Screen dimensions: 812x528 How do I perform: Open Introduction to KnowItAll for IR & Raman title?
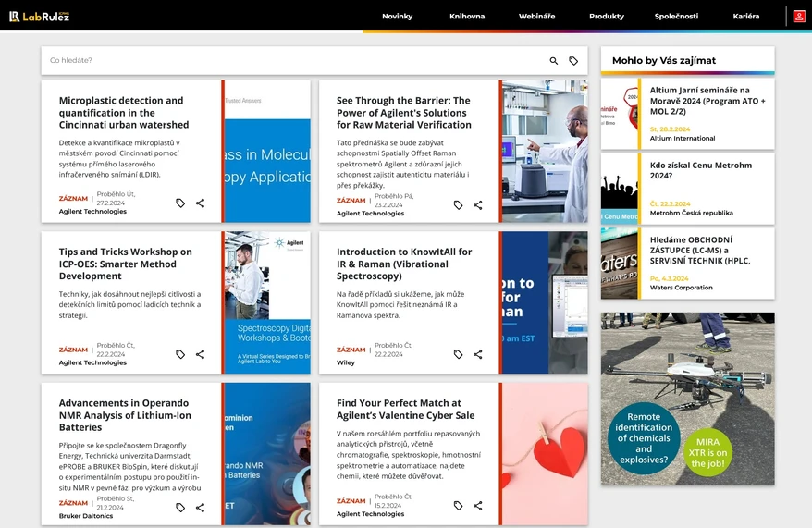[x=404, y=264]
